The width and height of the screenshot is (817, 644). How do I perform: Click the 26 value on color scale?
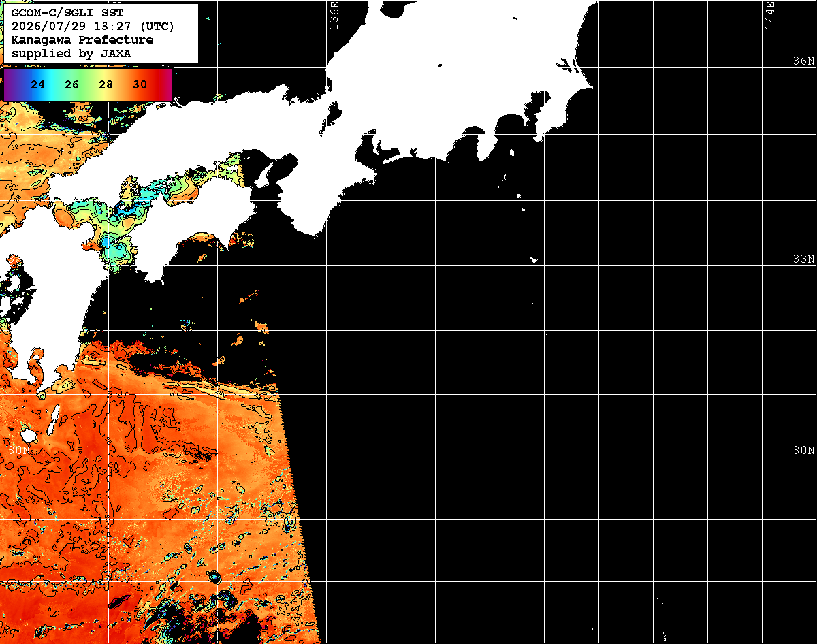(72, 85)
